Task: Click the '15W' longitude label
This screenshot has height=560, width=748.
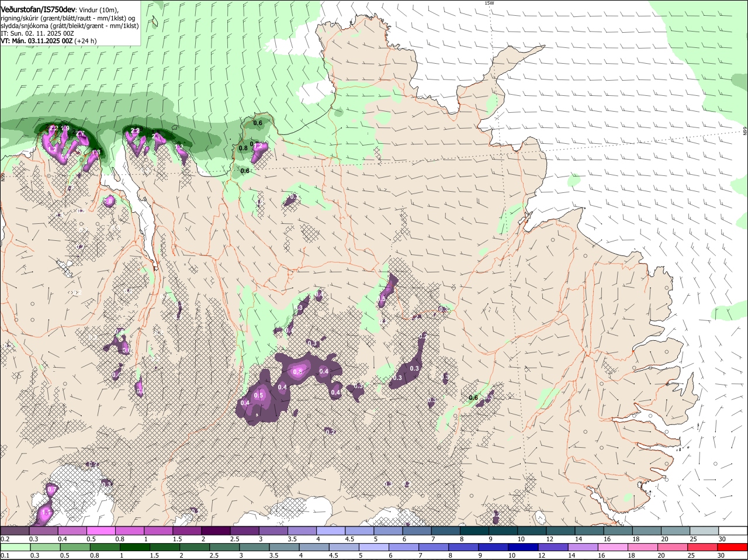Action: [x=489, y=3]
